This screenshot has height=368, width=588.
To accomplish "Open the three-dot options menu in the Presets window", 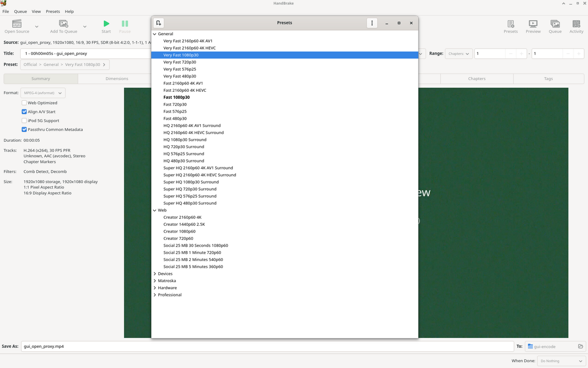I will pos(372,23).
